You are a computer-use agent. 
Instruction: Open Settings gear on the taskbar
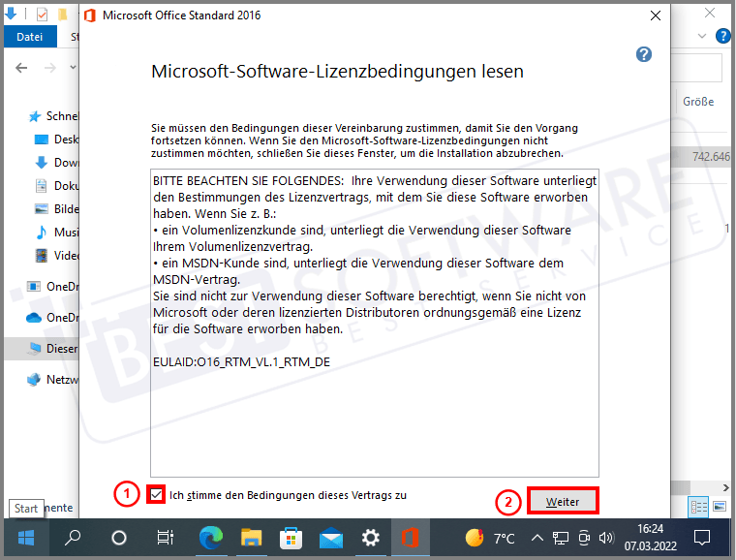point(370,538)
